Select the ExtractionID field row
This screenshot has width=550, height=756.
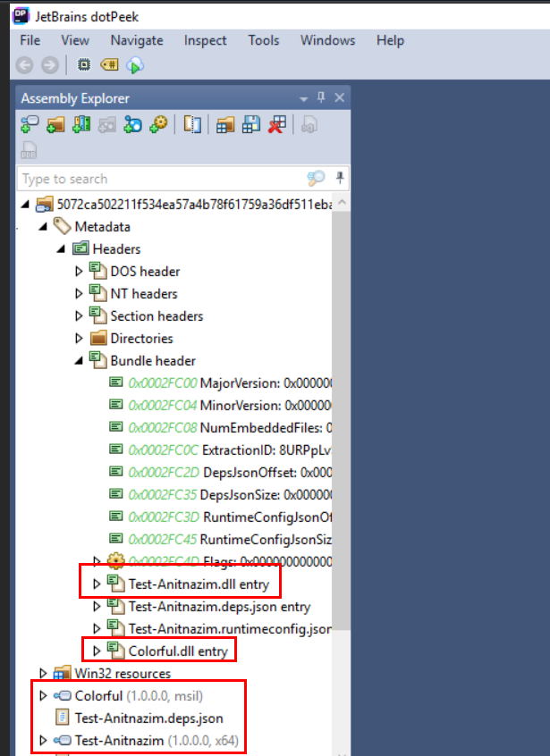[219, 449]
